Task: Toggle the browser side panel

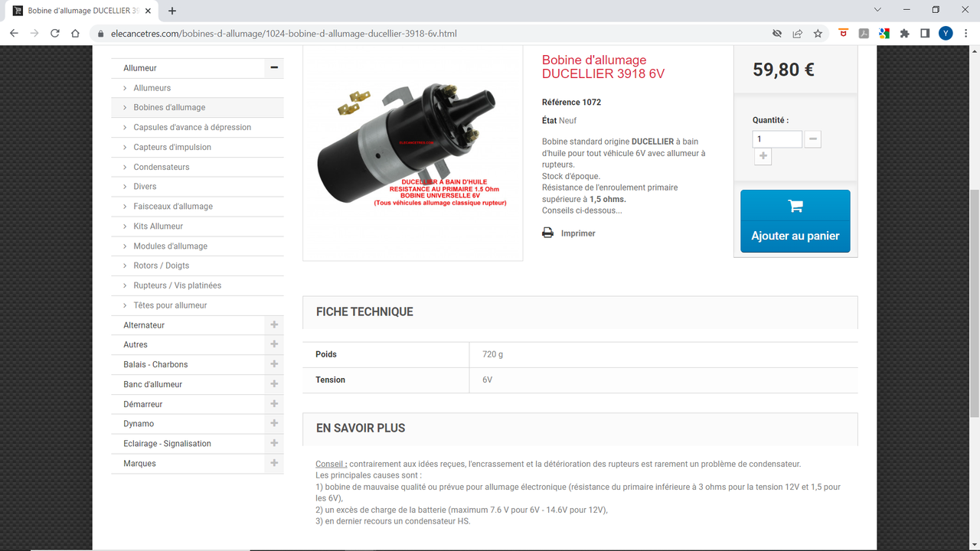Action: 925,34
